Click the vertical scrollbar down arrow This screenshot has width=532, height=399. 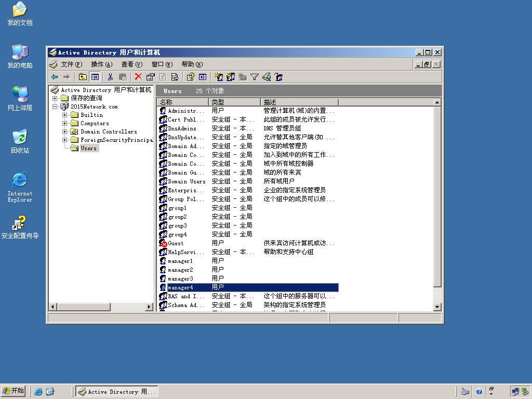pos(437,307)
